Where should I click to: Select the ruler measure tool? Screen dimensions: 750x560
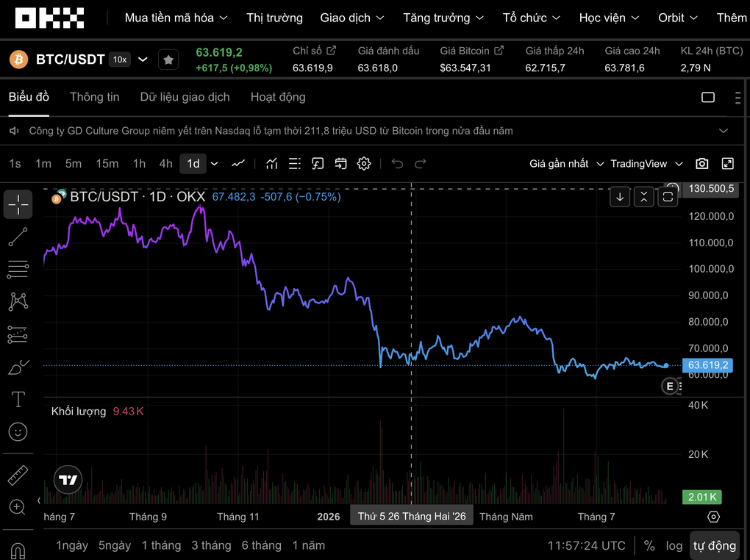[18, 475]
